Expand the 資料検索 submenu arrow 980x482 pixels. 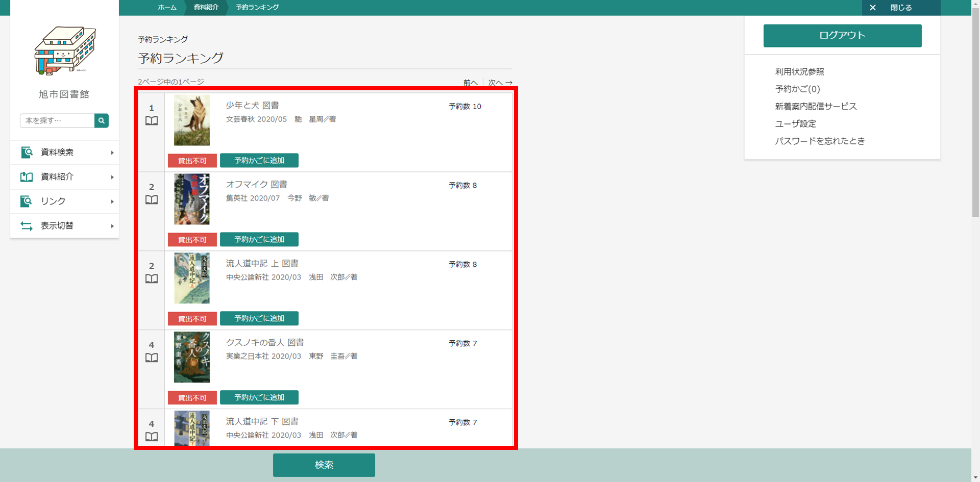click(x=112, y=153)
